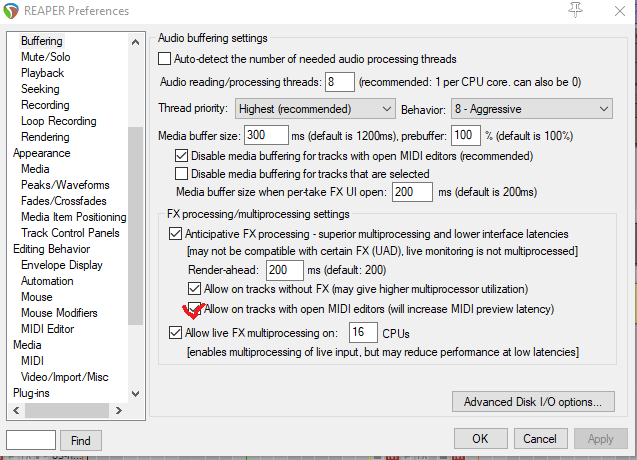Select the Appearance category in the tree
This screenshot has height=460, width=637.
(x=41, y=153)
